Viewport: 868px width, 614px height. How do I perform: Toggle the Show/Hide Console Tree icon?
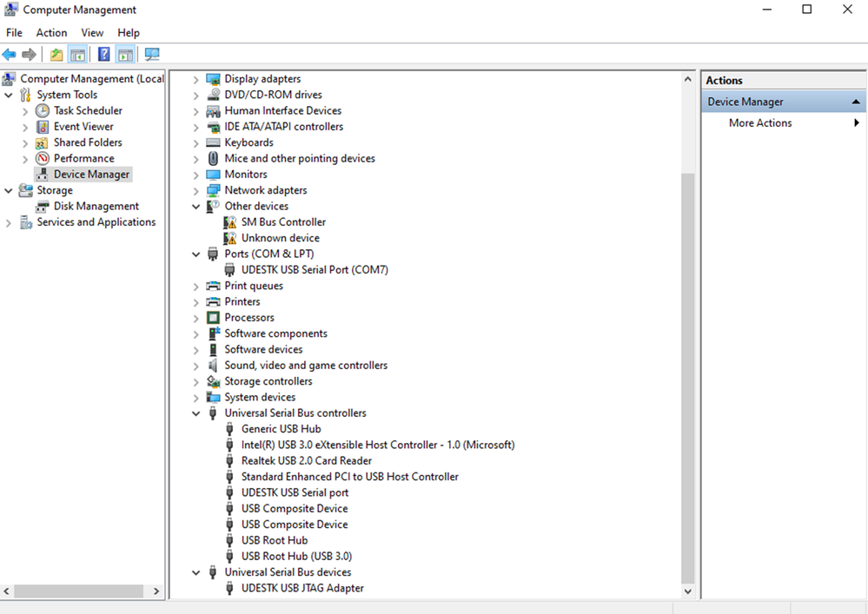77,54
